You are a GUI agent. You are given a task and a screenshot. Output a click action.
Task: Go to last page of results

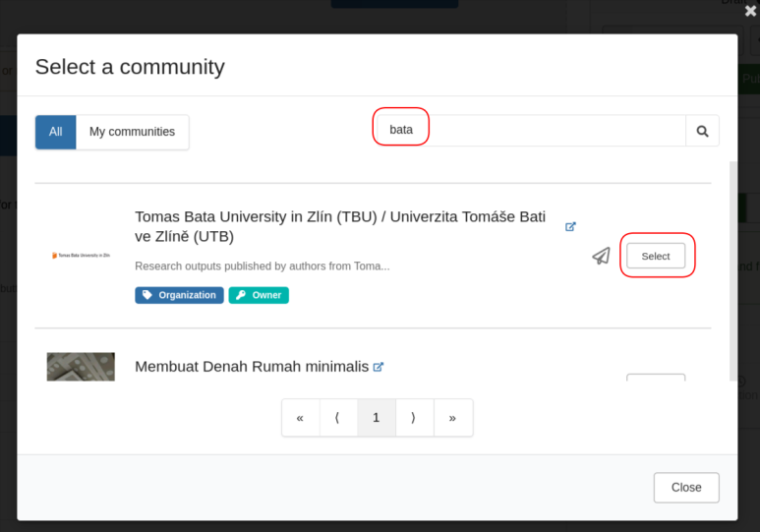click(452, 418)
